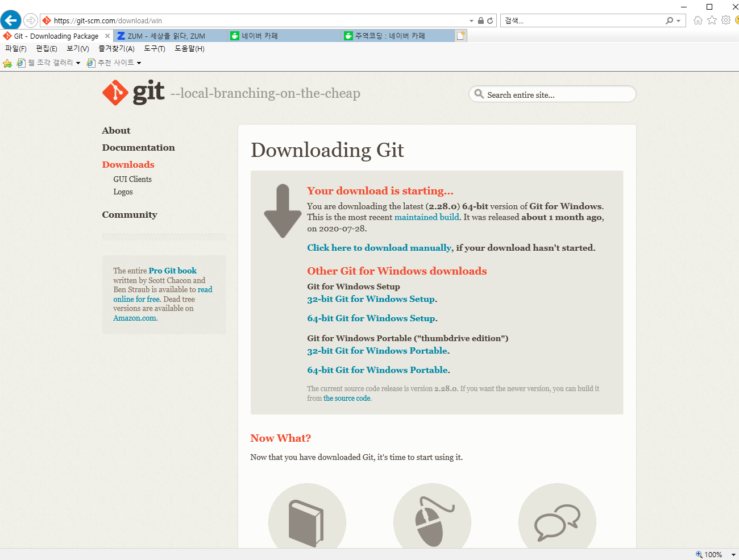Open the Documentation section link
The image size is (739, 560).
(138, 147)
